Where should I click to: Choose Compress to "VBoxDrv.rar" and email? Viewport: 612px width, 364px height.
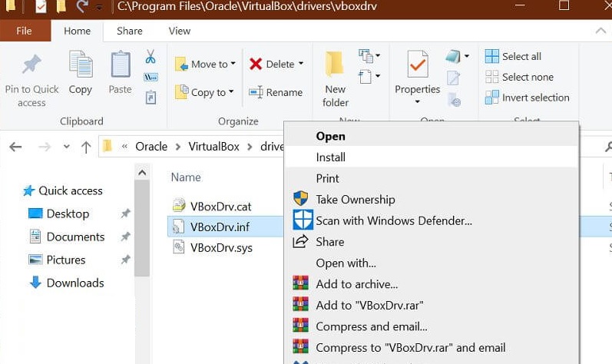(432, 347)
